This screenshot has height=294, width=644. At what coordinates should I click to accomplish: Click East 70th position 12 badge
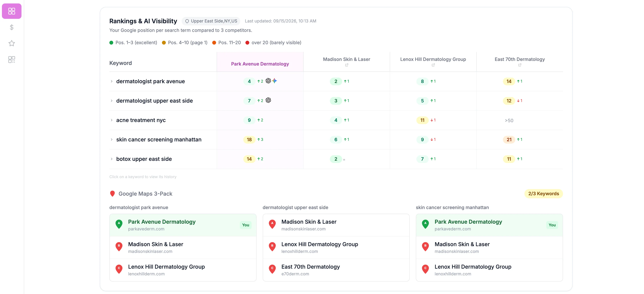pos(509,101)
